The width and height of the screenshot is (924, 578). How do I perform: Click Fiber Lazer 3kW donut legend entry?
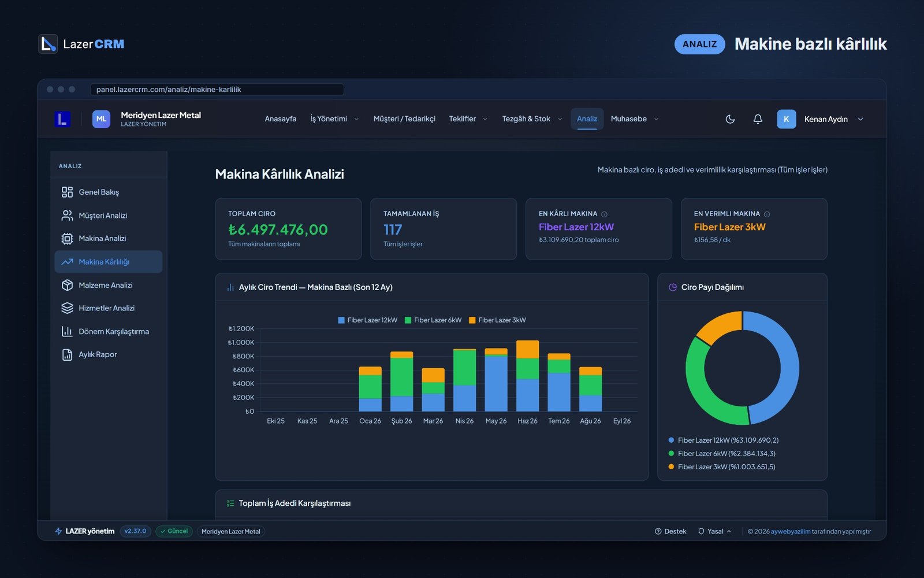click(x=722, y=467)
